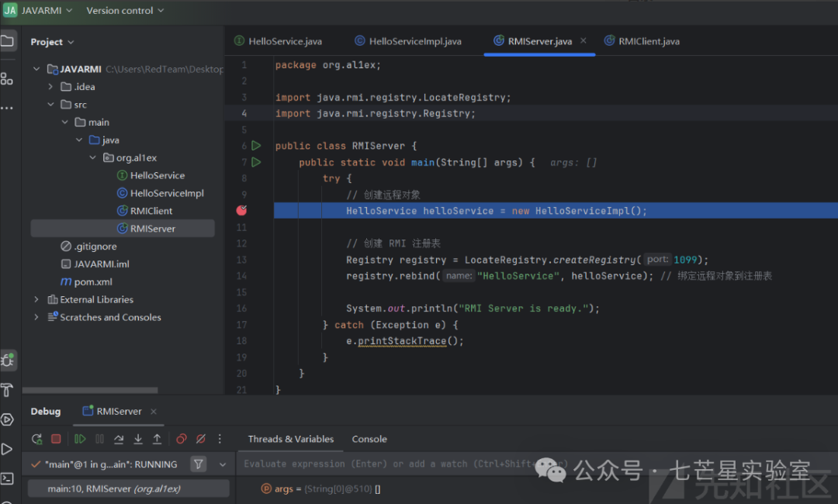Pause program in debugger
Image resolution: width=838 pixels, height=504 pixels.
[x=99, y=439]
